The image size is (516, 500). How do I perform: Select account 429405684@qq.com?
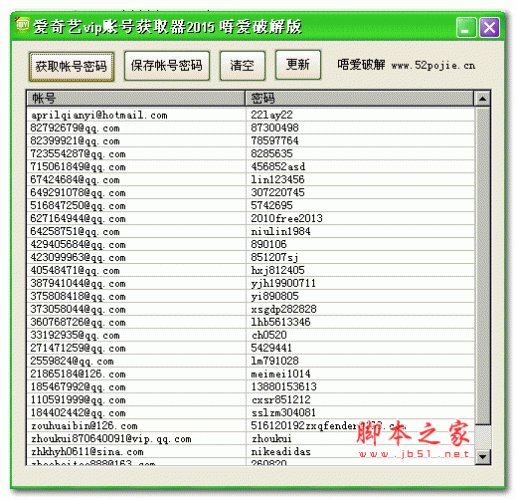point(78,245)
